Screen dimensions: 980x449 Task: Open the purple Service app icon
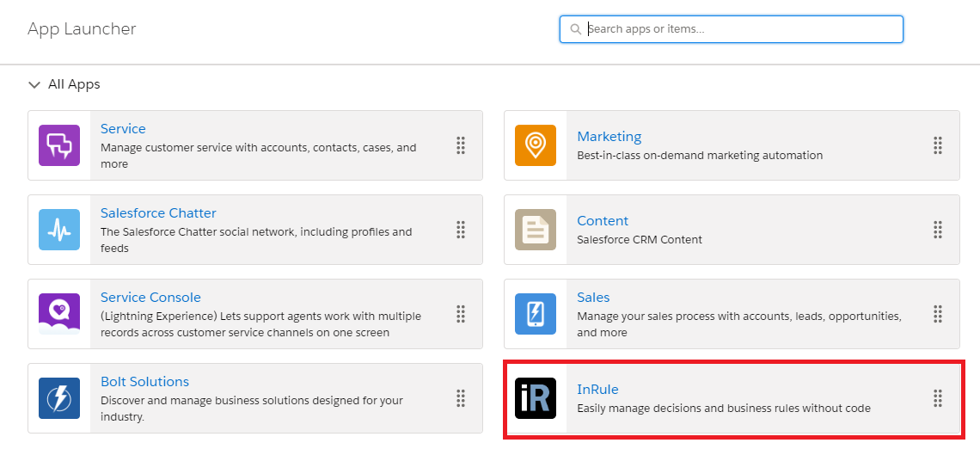pyautogui.click(x=59, y=145)
